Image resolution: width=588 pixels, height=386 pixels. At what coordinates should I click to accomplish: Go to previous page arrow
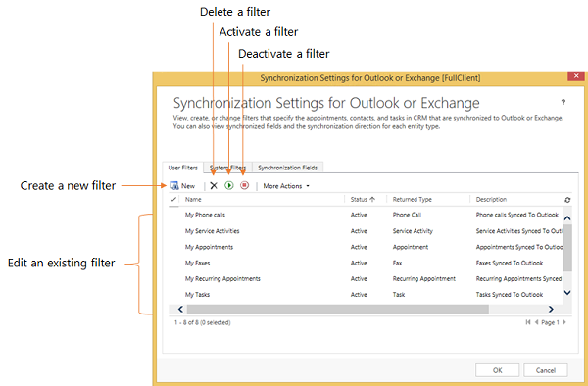[x=537, y=322]
